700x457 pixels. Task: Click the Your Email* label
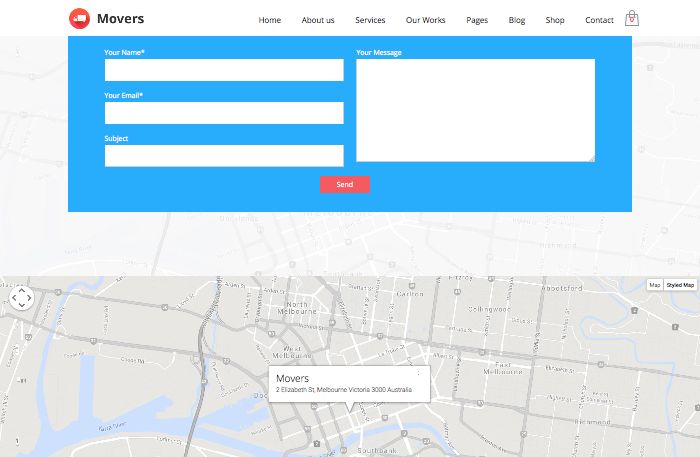pyautogui.click(x=124, y=95)
